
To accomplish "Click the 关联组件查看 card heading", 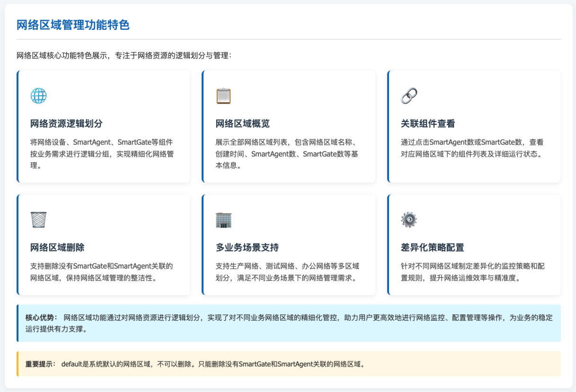I will (x=428, y=124).
